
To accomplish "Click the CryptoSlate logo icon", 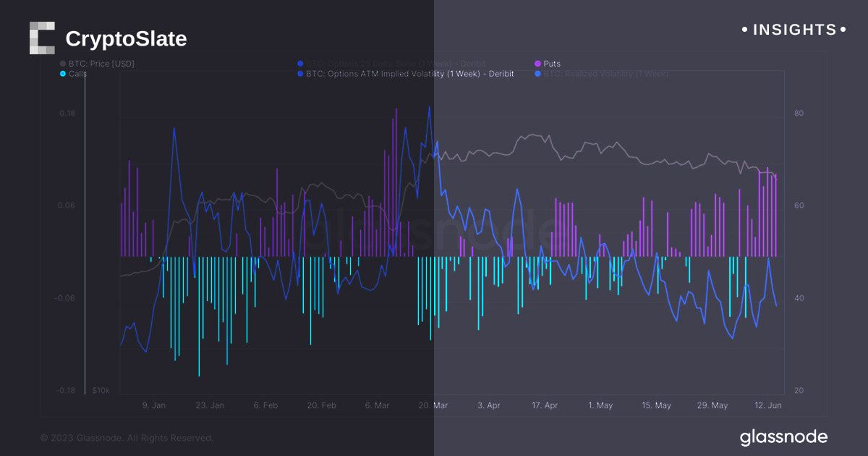I will [x=42, y=38].
